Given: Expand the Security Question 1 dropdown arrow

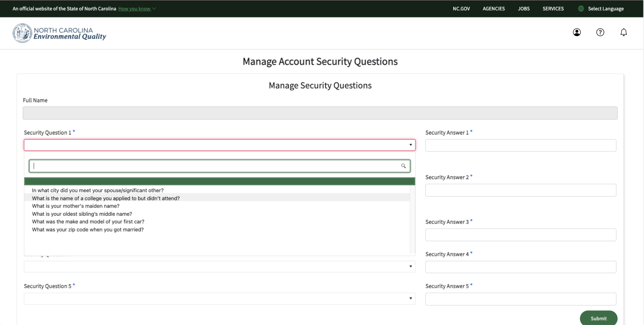Looking at the screenshot, I should click(x=410, y=145).
